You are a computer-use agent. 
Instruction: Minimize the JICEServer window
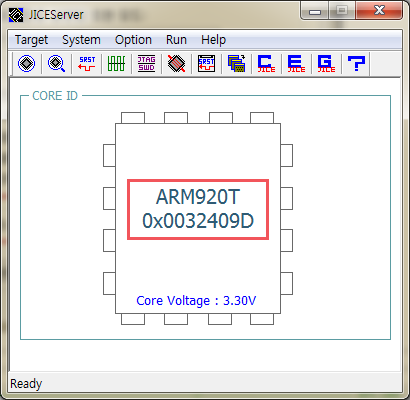click(x=315, y=11)
